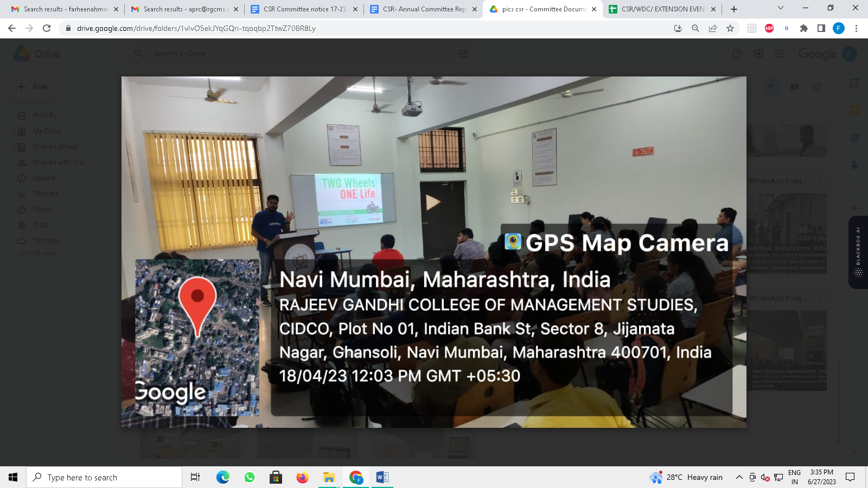The width and height of the screenshot is (868, 488).
Task: Open the Google apps grid
Action: pyautogui.click(x=779, y=54)
